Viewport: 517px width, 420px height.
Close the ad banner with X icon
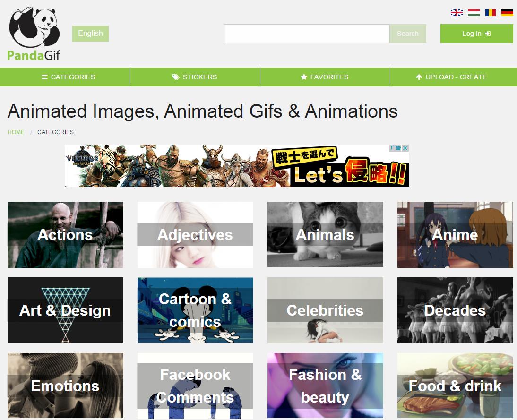click(405, 148)
